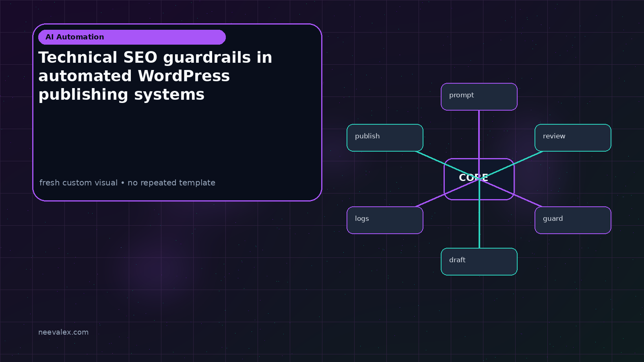The width and height of the screenshot is (644, 362).
Task: Select the 'publish' node box
Action: pos(385,138)
